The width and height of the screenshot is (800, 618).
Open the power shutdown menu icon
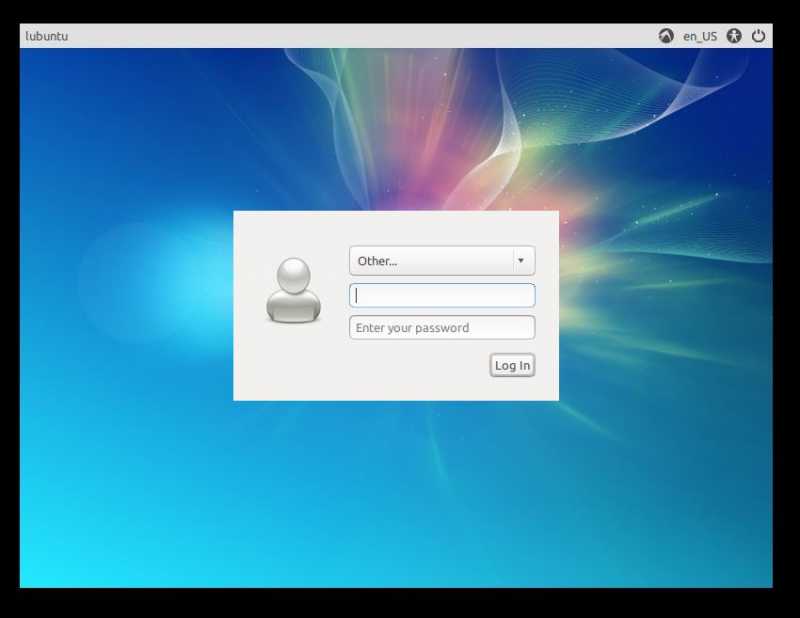pos(758,36)
